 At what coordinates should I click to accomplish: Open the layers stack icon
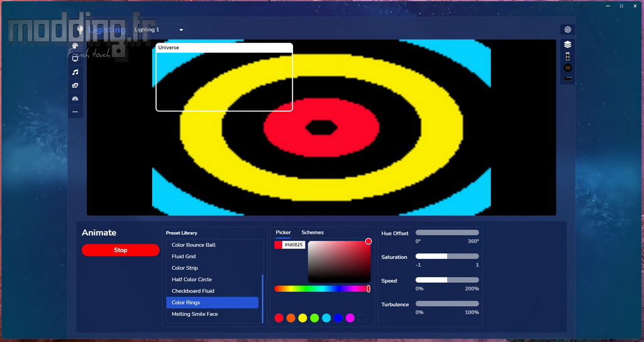click(x=568, y=45)
